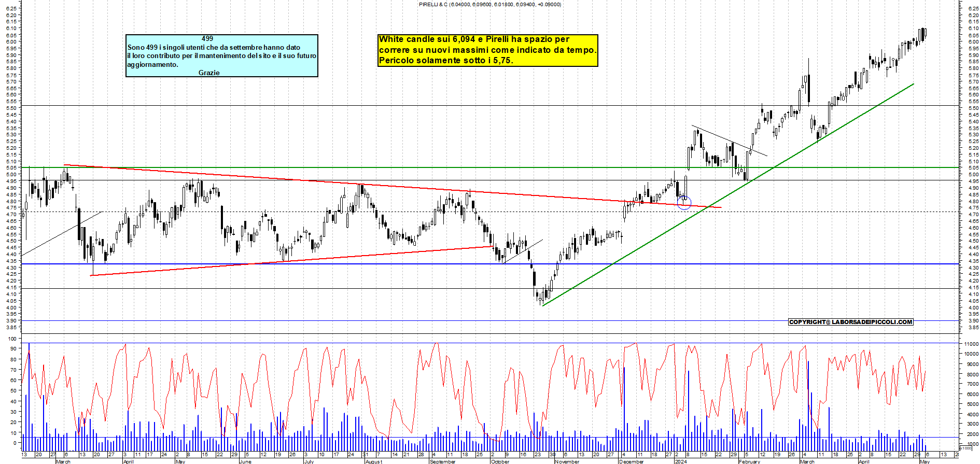Click the 11000 value on the volume scale
The image size is (980, 464).
pyautogui.click(x=971, y=344)
